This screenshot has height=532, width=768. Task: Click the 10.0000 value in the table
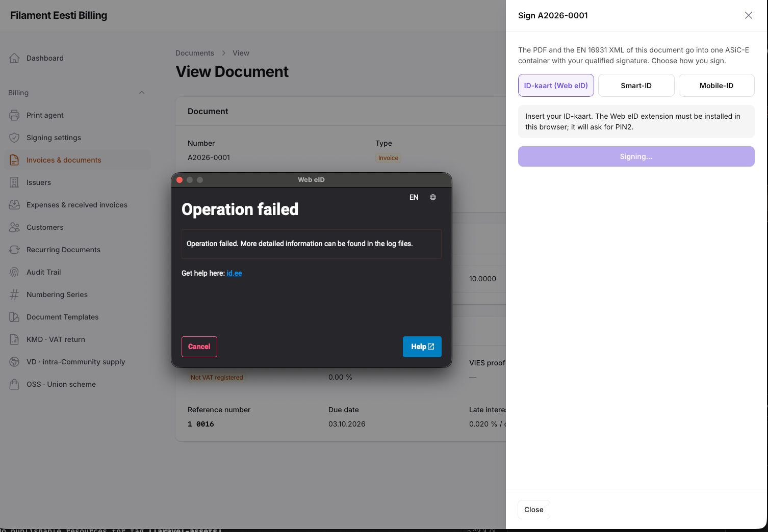(x=482, y=279)
